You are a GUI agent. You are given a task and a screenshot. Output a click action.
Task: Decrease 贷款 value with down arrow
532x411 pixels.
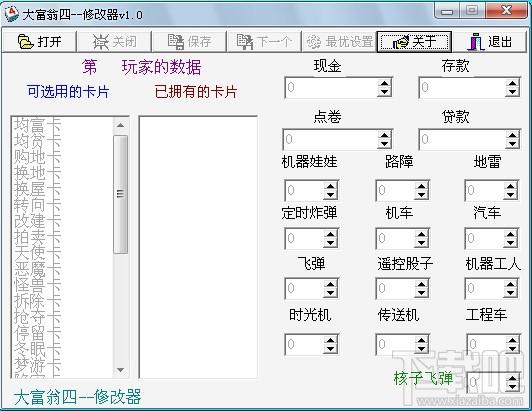tap(512, 144)
